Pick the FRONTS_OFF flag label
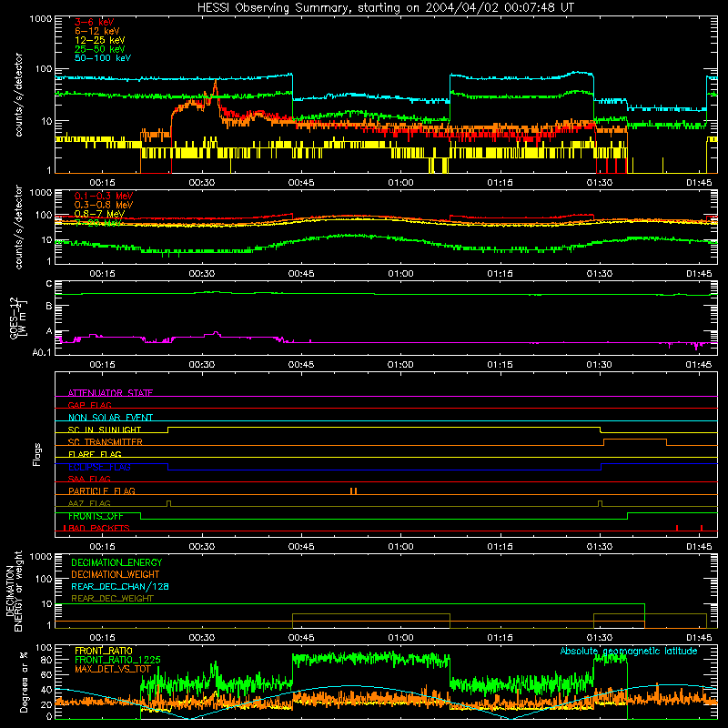Viewport: 728px width, 728px height. pos(96,516)
